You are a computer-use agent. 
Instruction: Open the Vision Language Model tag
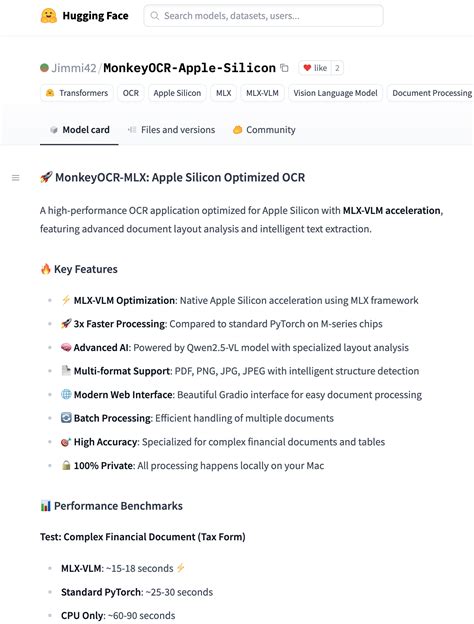click(335, 93)
